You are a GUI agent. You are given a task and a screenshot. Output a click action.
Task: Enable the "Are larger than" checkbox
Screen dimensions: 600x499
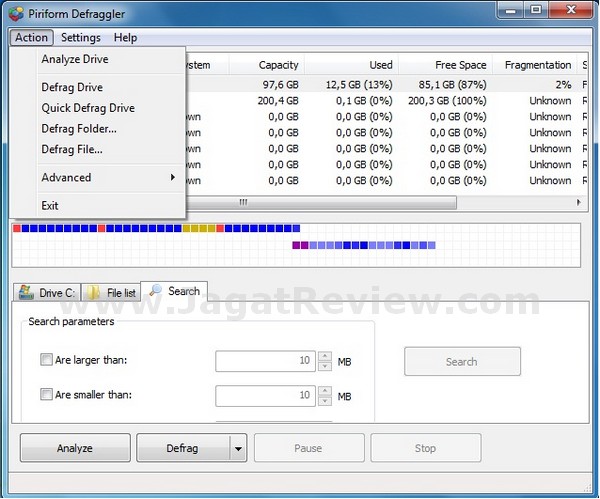coord(46,360)
